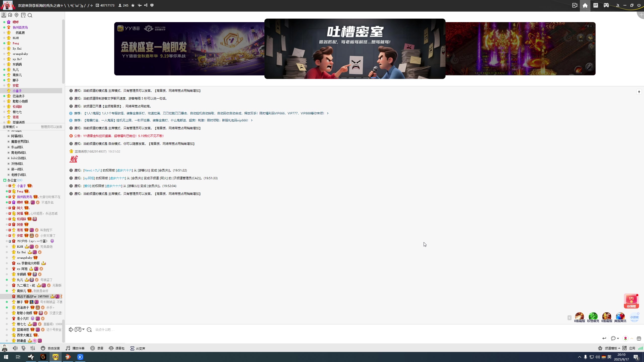644x362 pixels.
Task: Select 老嫂子战队 channel
Action: click(19, 175)
